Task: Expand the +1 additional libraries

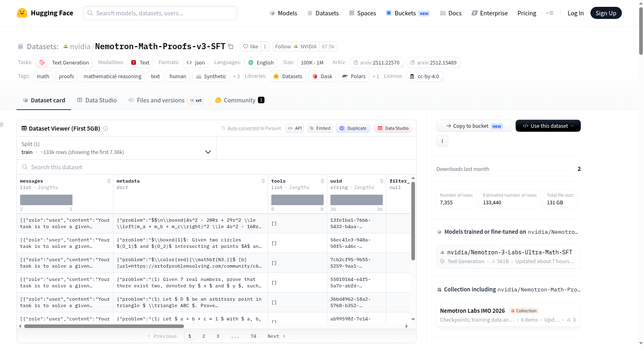Action: (376, 76)
